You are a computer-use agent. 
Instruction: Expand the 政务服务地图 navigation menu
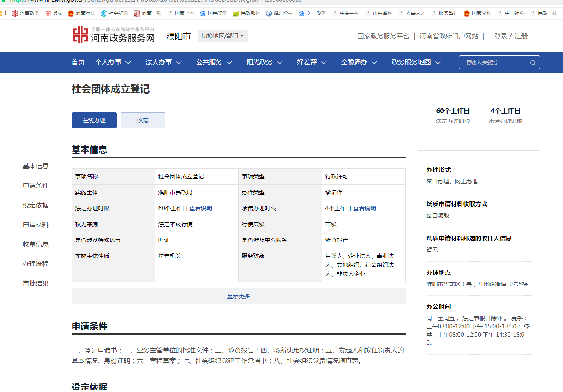[x=416, y=62]
